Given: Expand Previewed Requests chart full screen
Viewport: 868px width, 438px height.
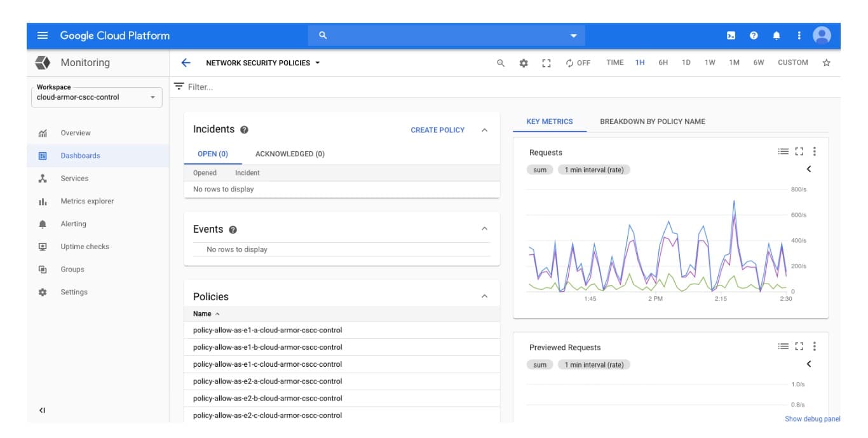Looking at the screenshot, I should (799, 346).
